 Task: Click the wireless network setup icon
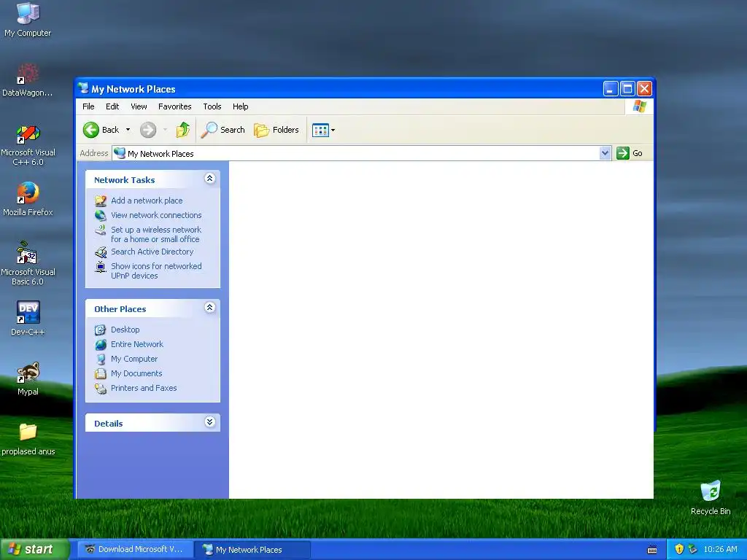tap(101, 230)
